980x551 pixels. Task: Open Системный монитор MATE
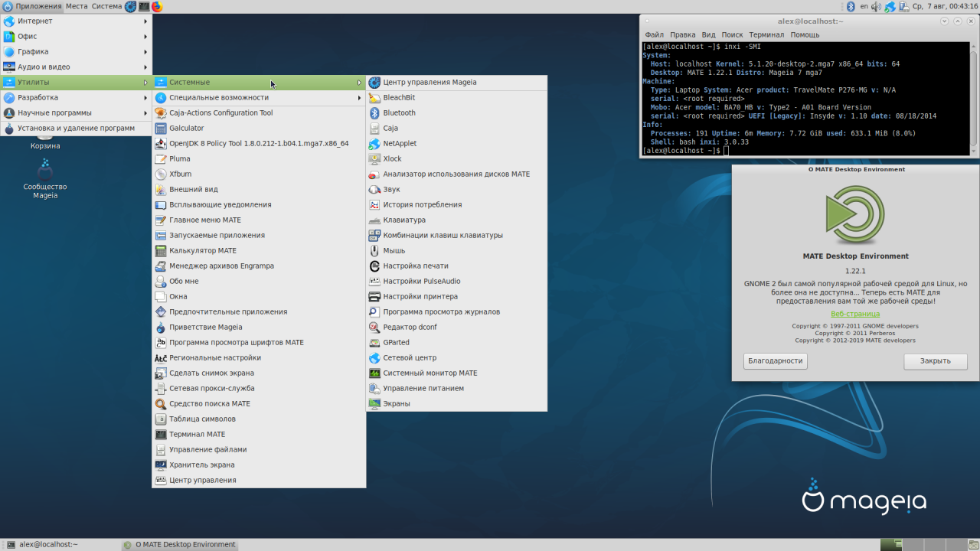tap(457, 373)
